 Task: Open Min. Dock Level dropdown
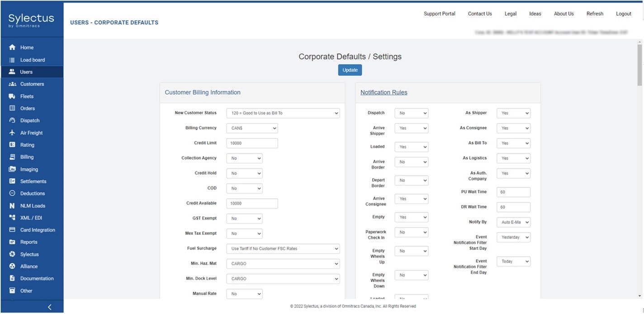(283, 279)
